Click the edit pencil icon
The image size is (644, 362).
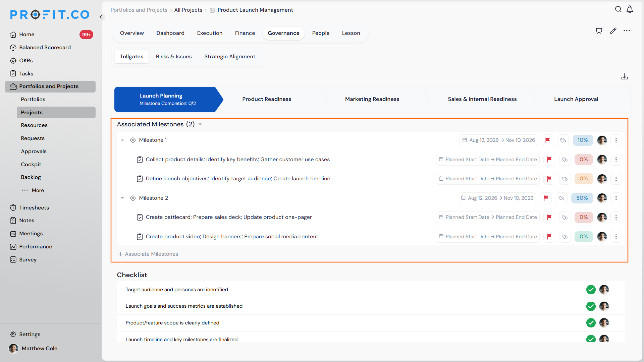[x=613, y=31]
